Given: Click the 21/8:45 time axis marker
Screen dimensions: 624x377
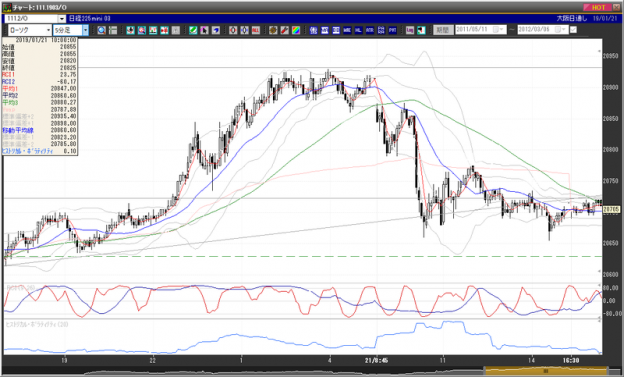Looking at the screenshot, I should pos(376,360).
